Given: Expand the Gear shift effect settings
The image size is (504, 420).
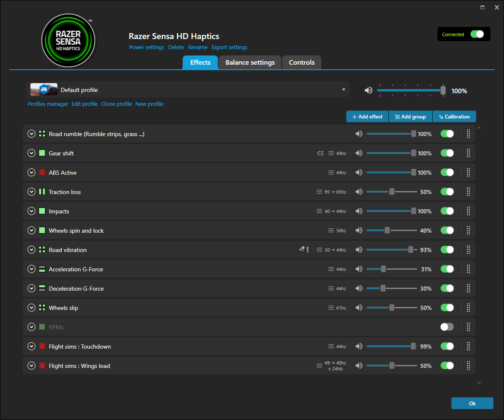Looking at the screenshot, I should pyautogui.click(x=31, y=153).
